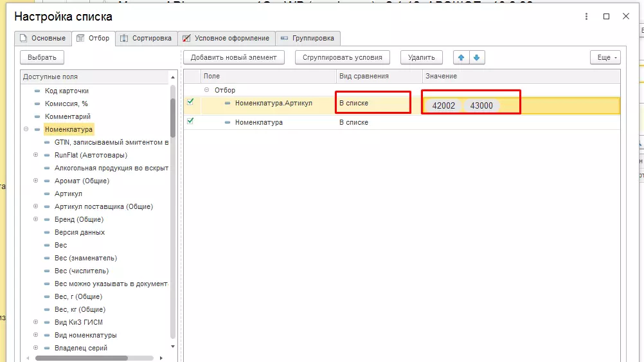Collapse the Номенклатура tree node
Image resolution: width=644 pixels, height=362 pixels.
click(26, 129)
